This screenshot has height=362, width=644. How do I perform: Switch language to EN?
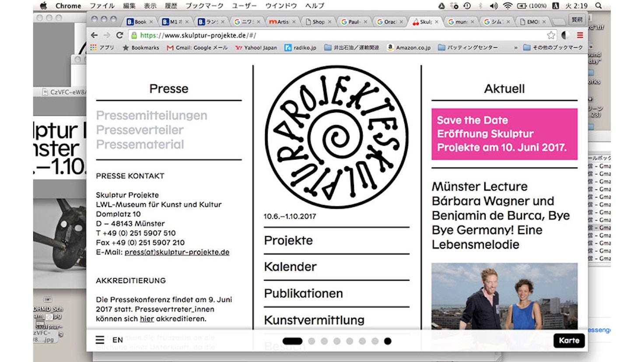tap(117, 340)
